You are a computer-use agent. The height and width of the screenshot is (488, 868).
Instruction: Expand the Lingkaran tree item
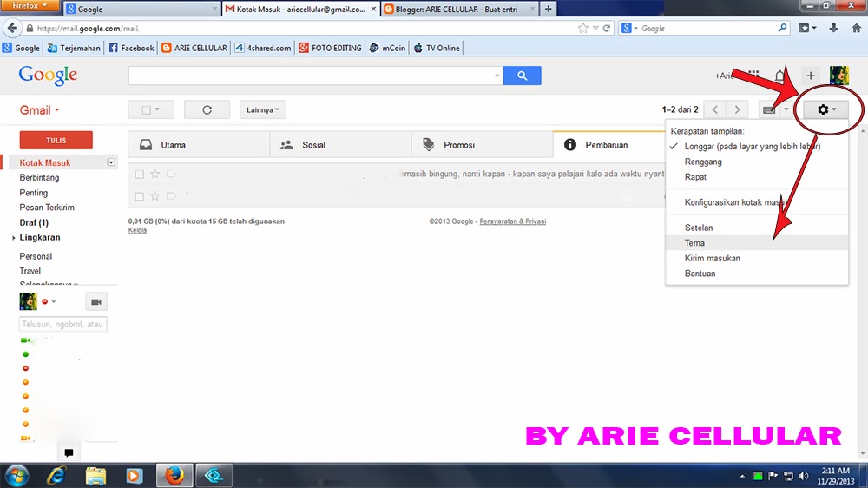pos(13,238)
